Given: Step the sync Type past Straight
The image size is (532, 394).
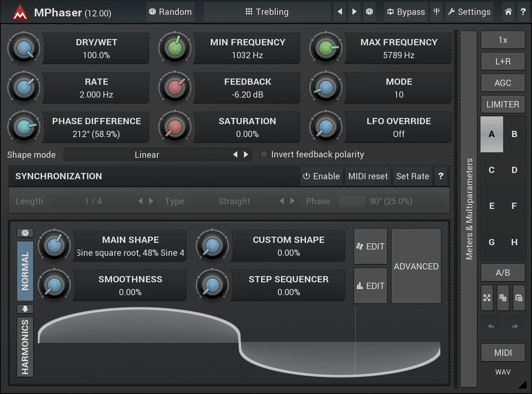Looking at the screenshot, I should (293, 201).
